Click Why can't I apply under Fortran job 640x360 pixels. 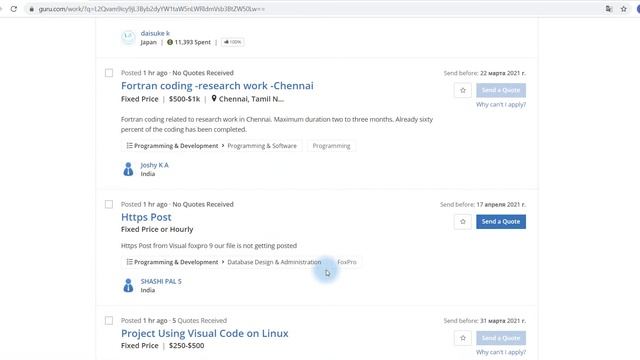501,104
